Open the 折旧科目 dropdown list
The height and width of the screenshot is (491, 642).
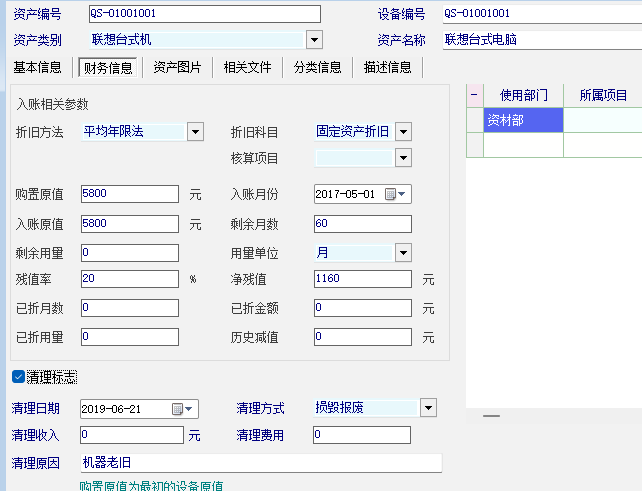[x=403, y=131]
